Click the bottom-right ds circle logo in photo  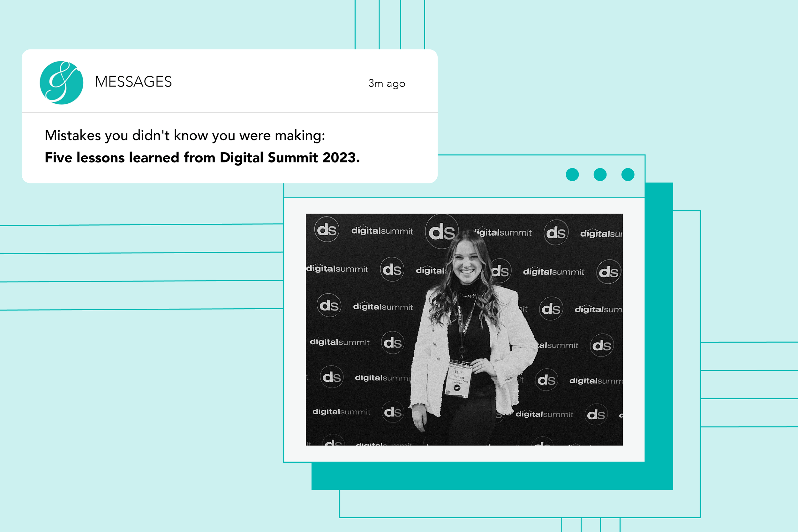[596, 414]
